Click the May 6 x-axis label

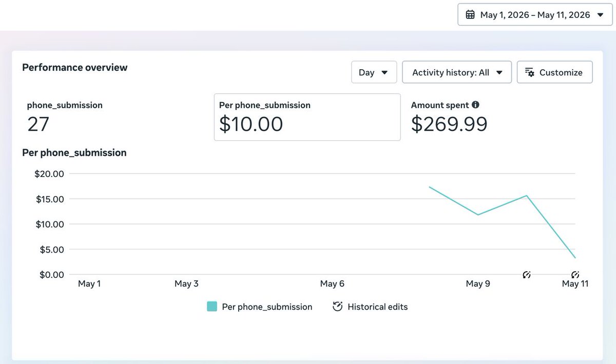tap(332, 284)
